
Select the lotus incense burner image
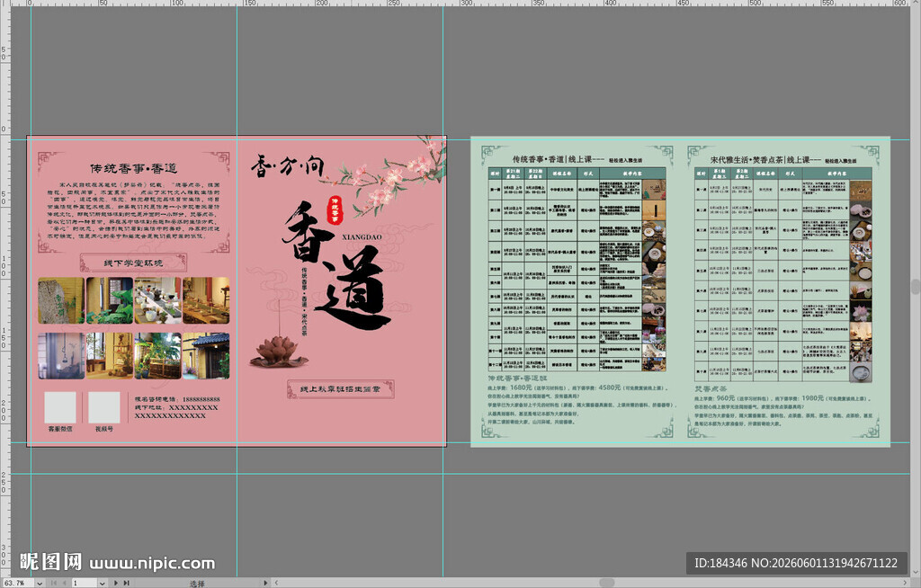click(279, 352)
